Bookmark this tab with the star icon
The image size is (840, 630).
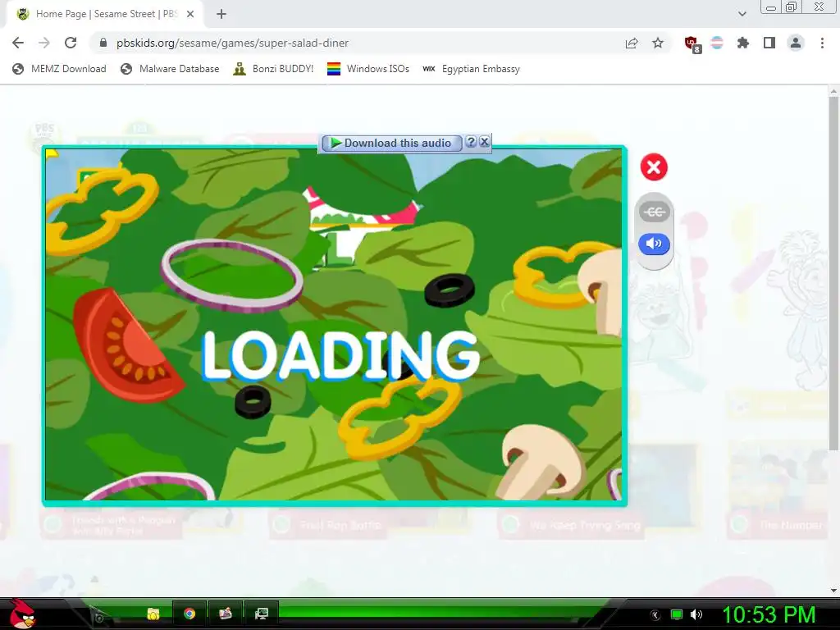tap(658, 43)
